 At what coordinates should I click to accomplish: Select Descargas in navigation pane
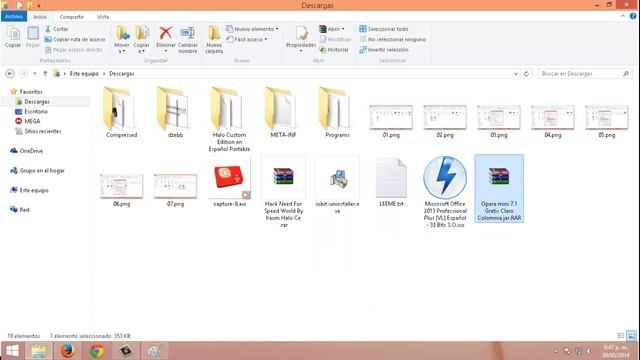click(x=37, y=102)
